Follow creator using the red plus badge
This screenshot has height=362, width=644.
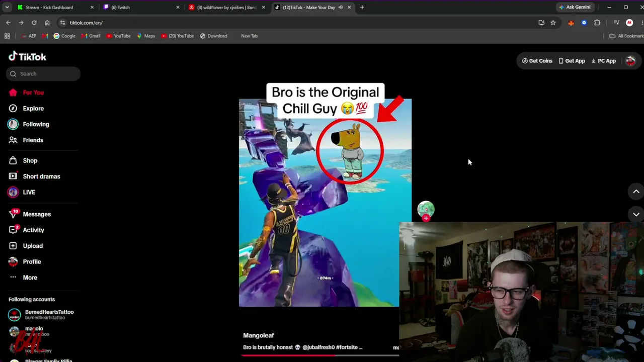[x=426, y=218]
